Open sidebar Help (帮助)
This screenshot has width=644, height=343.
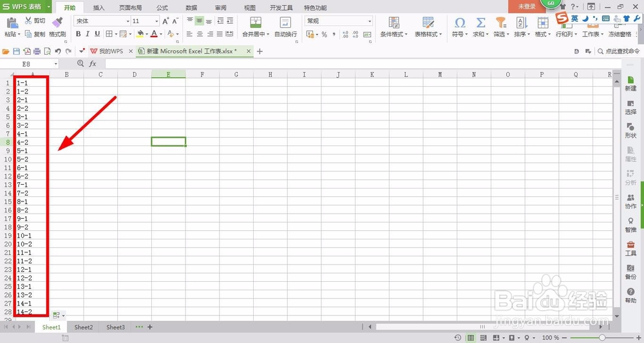(630, 295)
